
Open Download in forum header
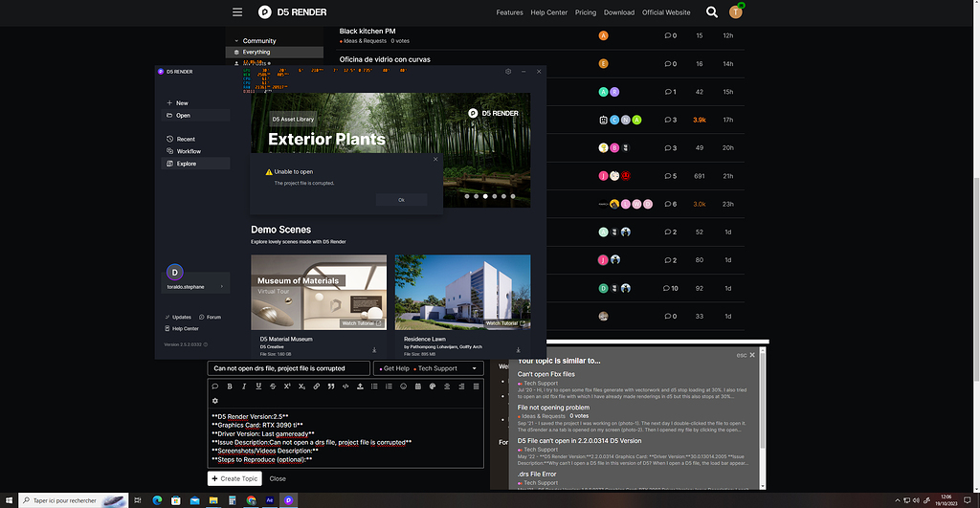pyautogui.click(x=619, y=12)
